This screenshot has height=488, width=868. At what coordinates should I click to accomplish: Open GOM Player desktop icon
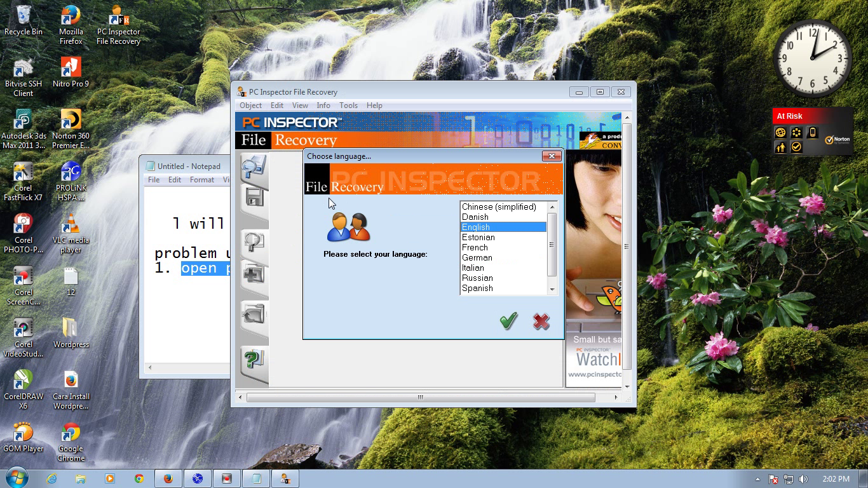(24, 438)
